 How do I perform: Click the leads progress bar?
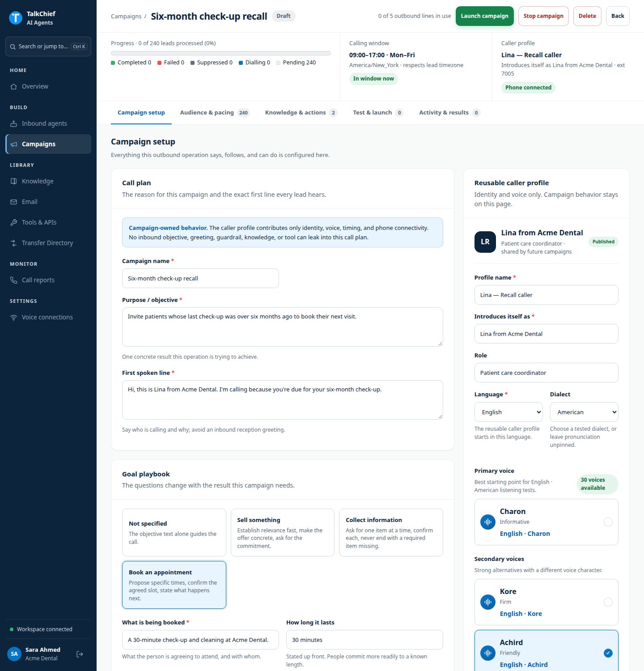coord(221,53)
